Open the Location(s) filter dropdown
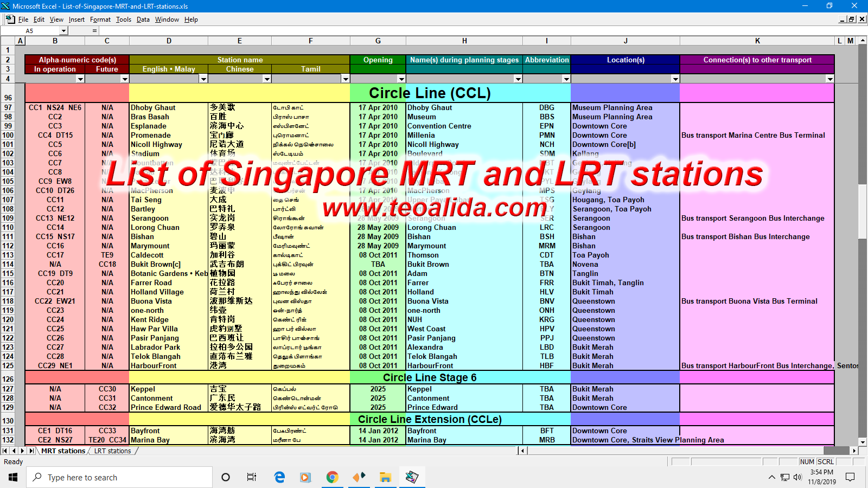This screenshot has height=488, width=868. point(675,79)
